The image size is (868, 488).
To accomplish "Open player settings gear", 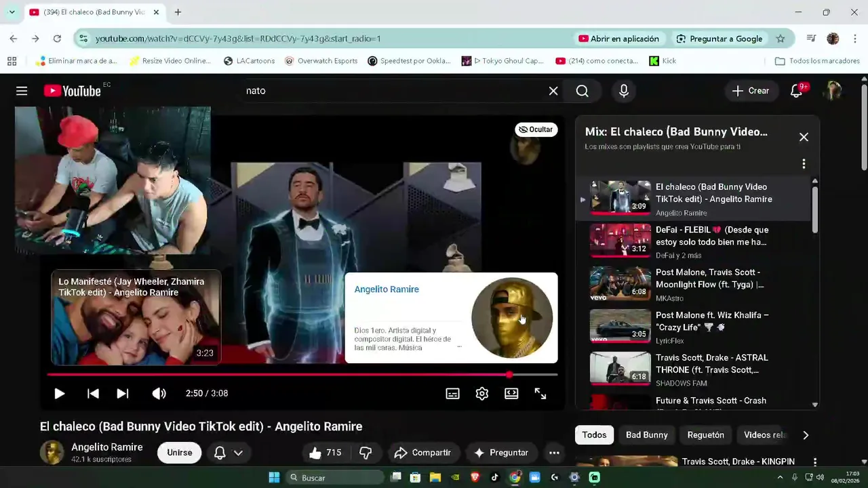I will [x=482, y=393].
